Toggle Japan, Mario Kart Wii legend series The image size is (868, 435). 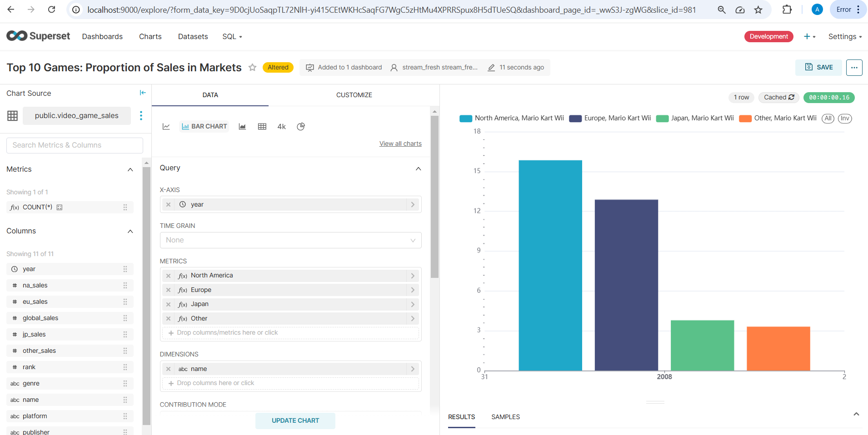pyautogui.click(x=695, y=118)
